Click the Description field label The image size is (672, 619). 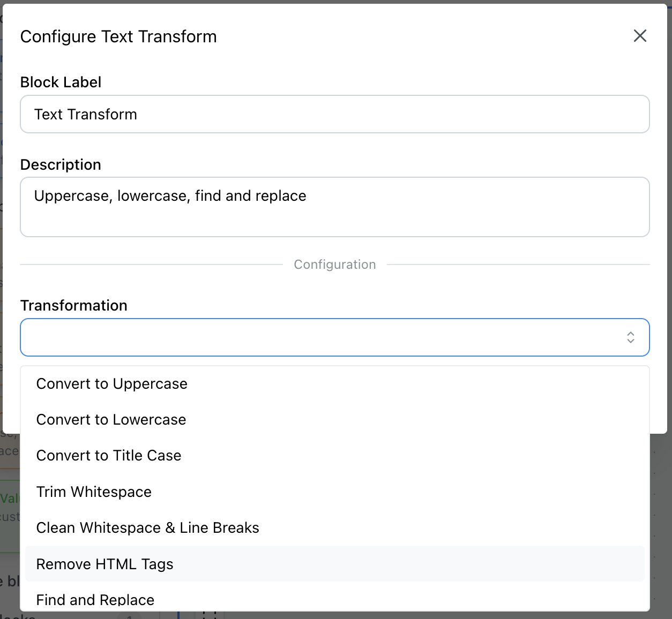click(x=61, y=164)
